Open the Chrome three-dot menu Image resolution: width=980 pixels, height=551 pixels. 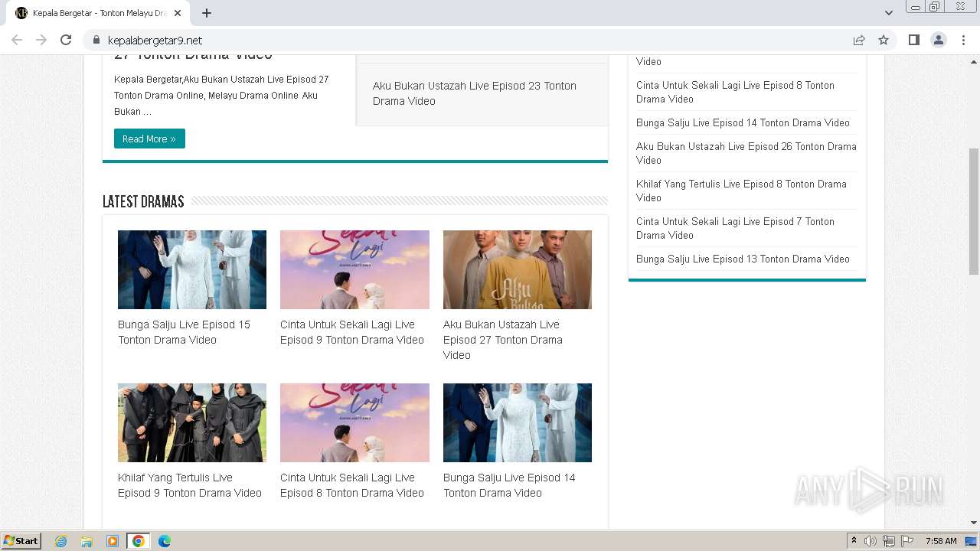point(963,40)
